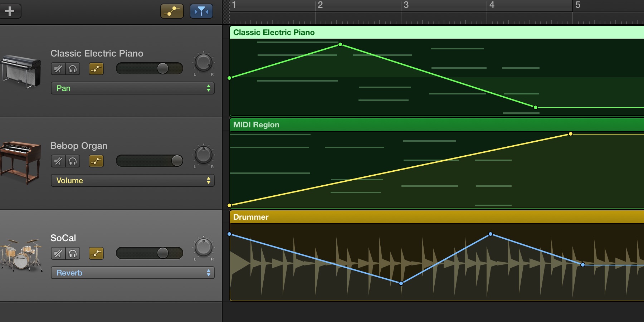
Task: Select the SoCal track name
Action: (63, 238)
